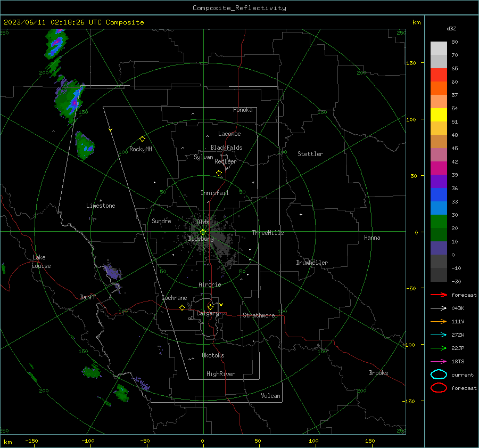Screen dimensions: 479x448
Task: Click the Limestone label
Action: point(101,206)
